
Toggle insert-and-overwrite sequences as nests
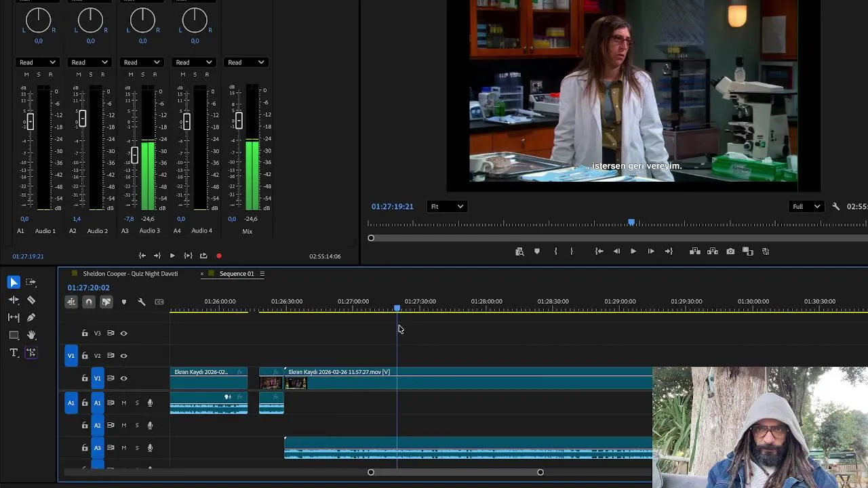click(71, 302)
